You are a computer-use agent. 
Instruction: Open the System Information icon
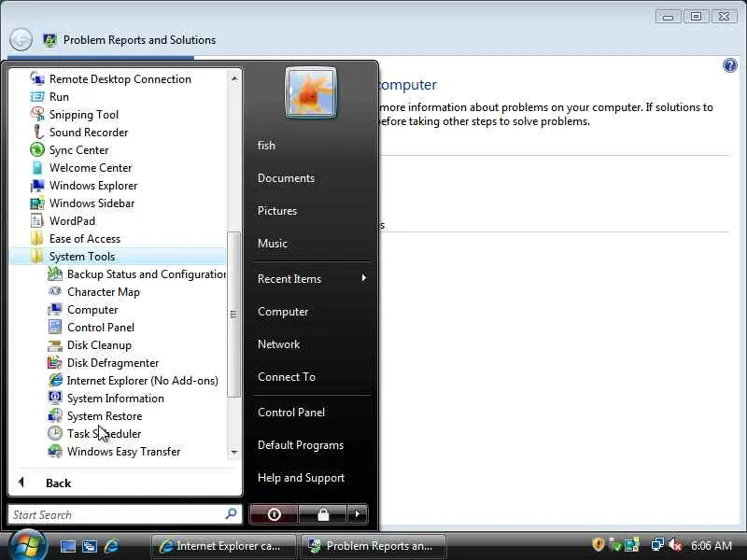55,398
